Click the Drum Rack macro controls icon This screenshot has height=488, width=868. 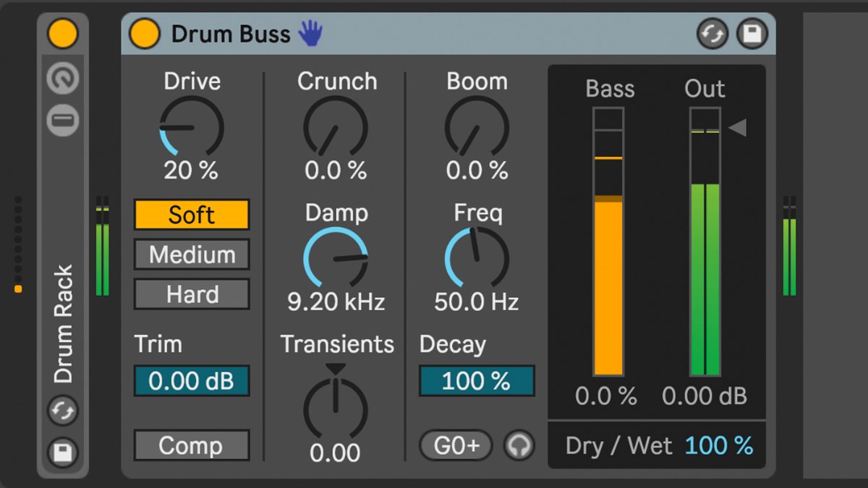(x=63, y=80)
